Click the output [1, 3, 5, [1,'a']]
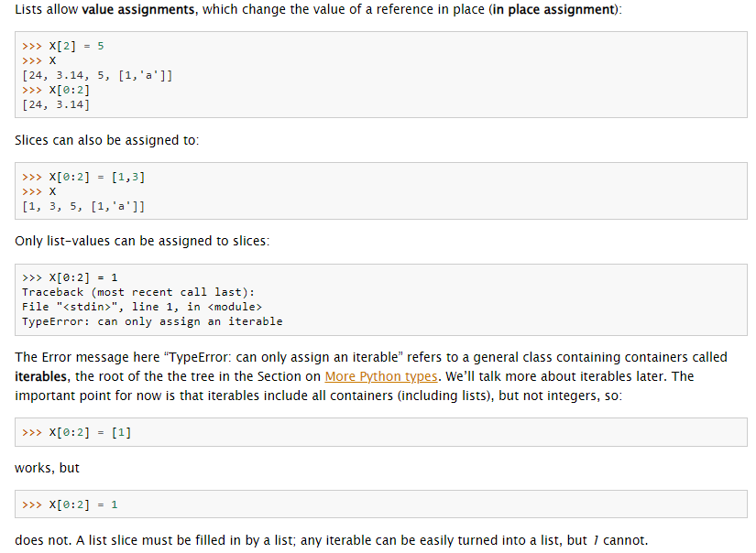This screenshot has width=756, height=553. point(83,207)
